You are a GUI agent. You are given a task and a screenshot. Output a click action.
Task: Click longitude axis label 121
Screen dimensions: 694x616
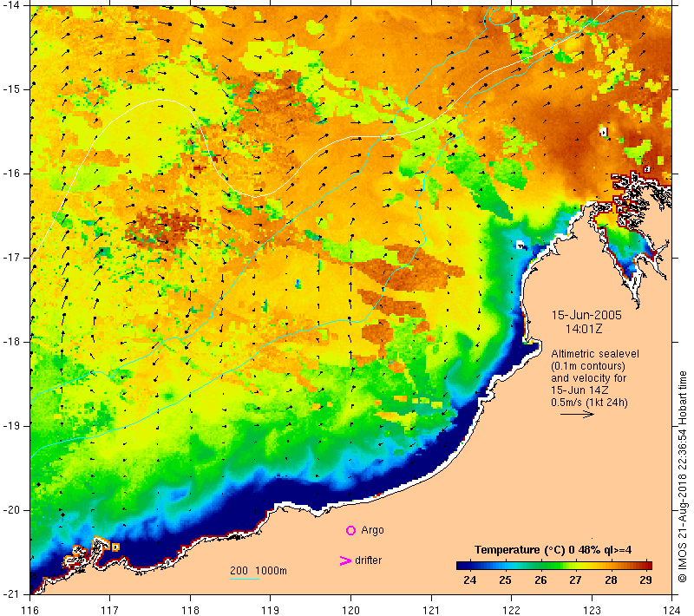click(431, 610)
